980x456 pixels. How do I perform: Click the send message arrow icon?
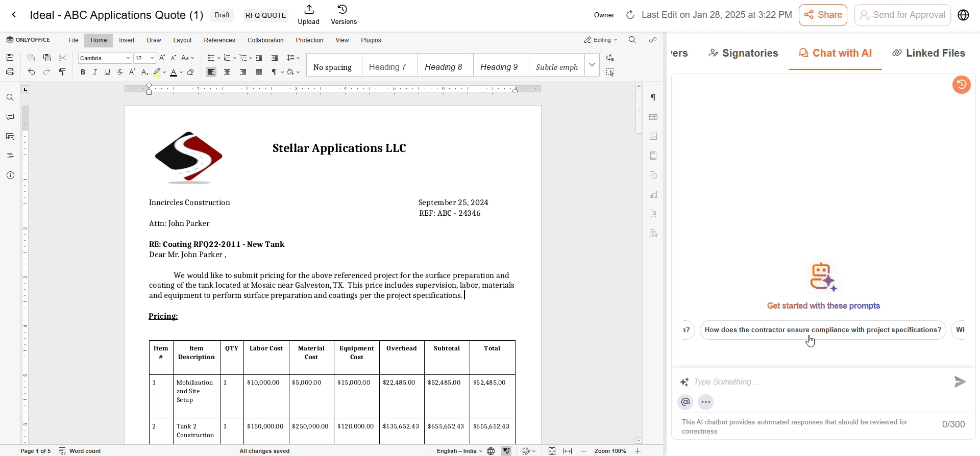tap(960, 382)
